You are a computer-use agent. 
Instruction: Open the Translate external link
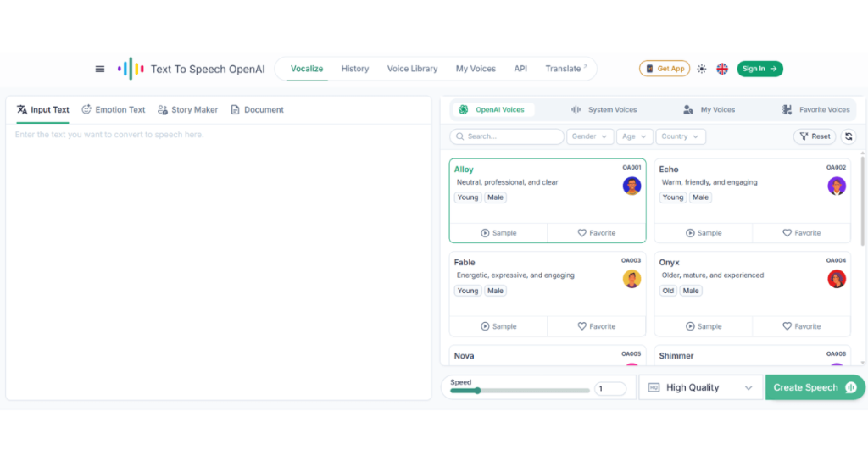[x=566, y=69]
